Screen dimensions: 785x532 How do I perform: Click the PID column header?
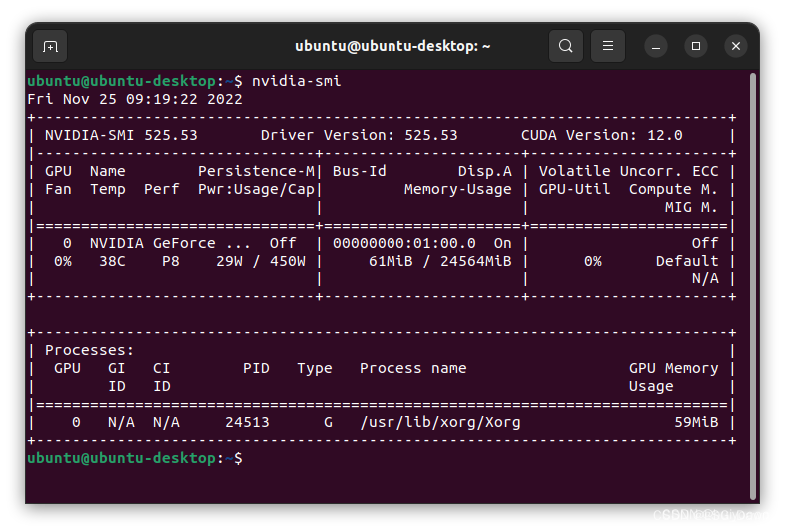[x=256, y=369]
